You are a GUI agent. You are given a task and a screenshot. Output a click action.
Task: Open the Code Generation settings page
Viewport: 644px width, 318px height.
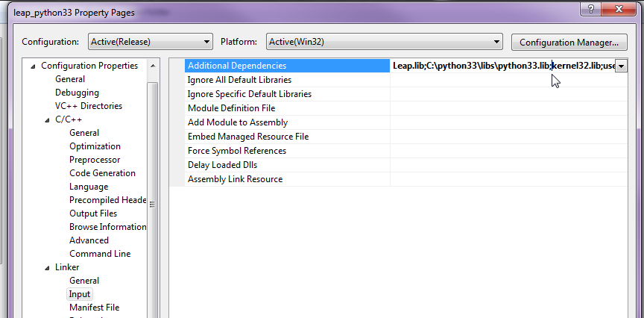pos(102,173)
